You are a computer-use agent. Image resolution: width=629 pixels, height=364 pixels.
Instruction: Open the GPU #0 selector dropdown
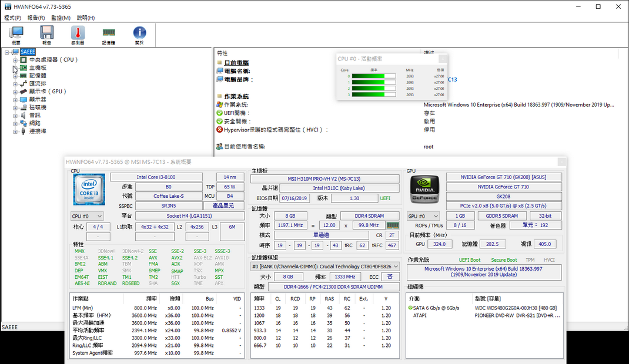coord(424,216)
